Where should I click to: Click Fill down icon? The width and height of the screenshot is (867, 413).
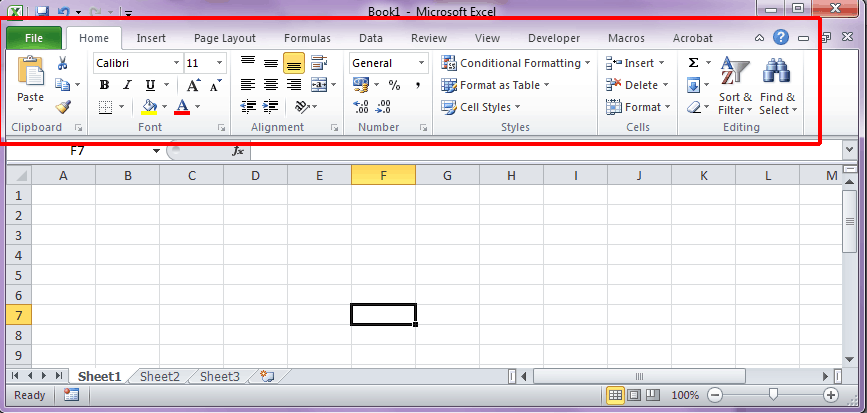[693, 85]
